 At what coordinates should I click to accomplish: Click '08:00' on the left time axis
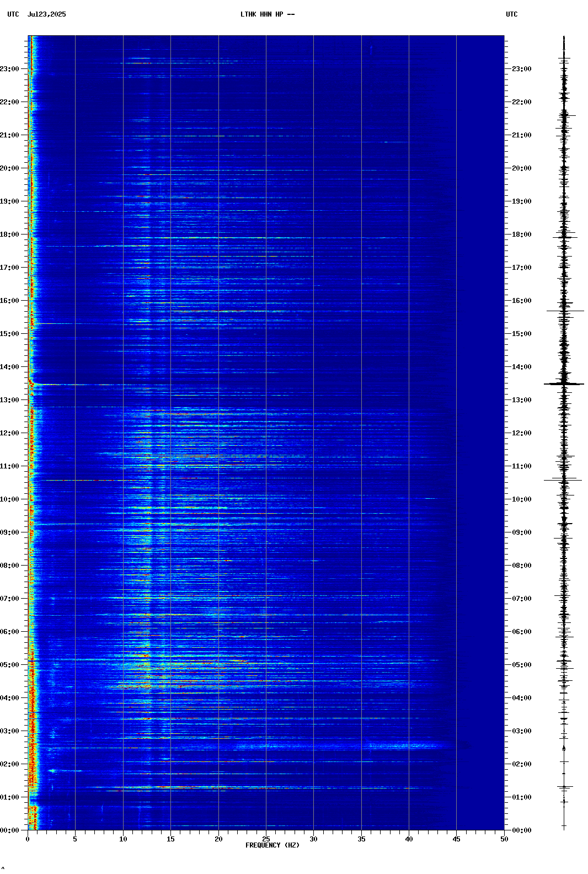pyautogui.click(x=9, y=566)
